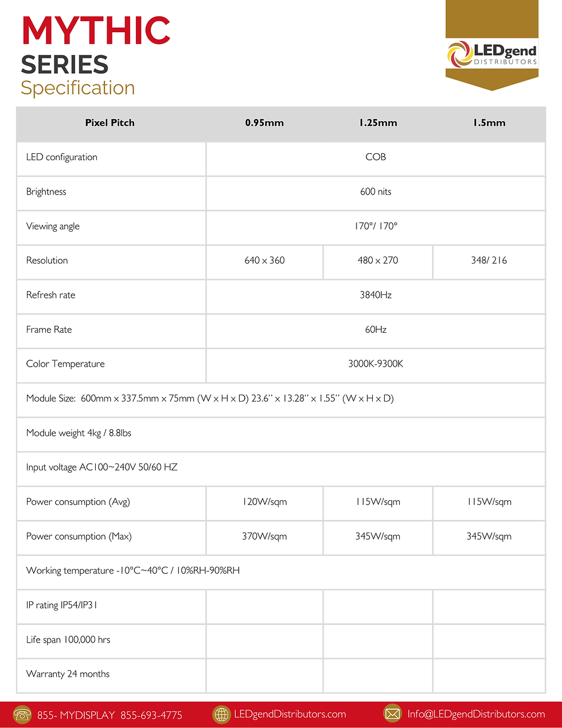
Task: Select the 0.95mm column header
Action: pyautogui.click(x=264, y=123)
